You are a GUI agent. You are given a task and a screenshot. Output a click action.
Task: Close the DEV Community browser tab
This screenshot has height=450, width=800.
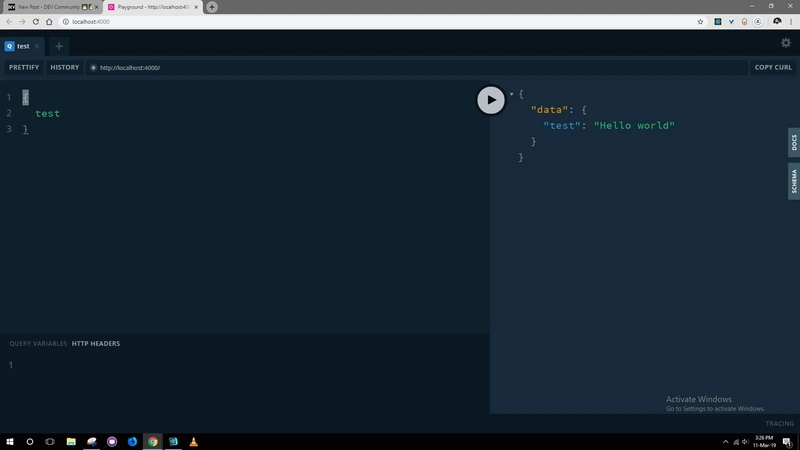click(x=96, y=7)
